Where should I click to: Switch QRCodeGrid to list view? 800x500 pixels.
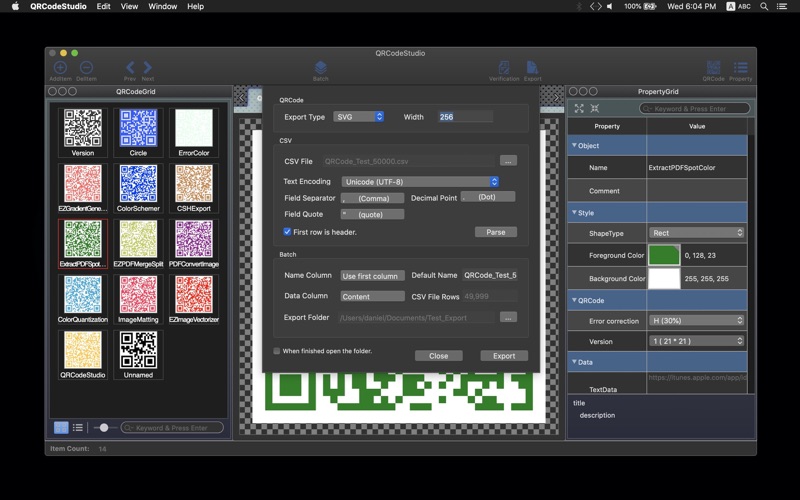[x=78, y=428]
